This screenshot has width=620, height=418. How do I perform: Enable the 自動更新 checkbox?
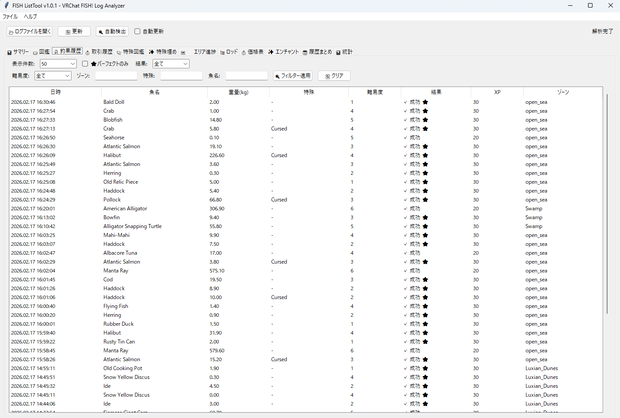pyautogui.click(x=137, y=31)
